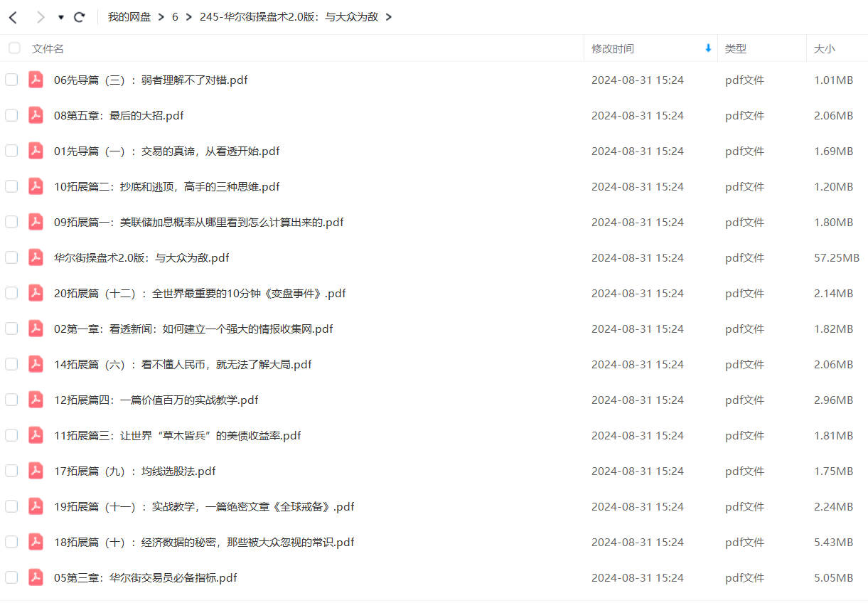The height and width of the screenshot is (603, 868).
Task: Check the box for 14拓展篇（六）file
Action: point(11,364)
